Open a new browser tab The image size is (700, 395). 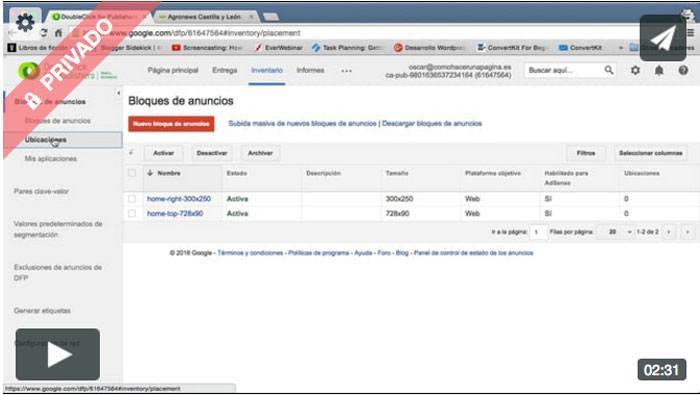271,17
